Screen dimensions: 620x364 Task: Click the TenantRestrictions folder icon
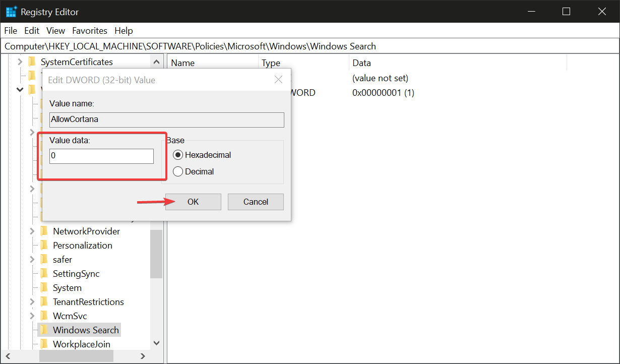pos(44,301)
